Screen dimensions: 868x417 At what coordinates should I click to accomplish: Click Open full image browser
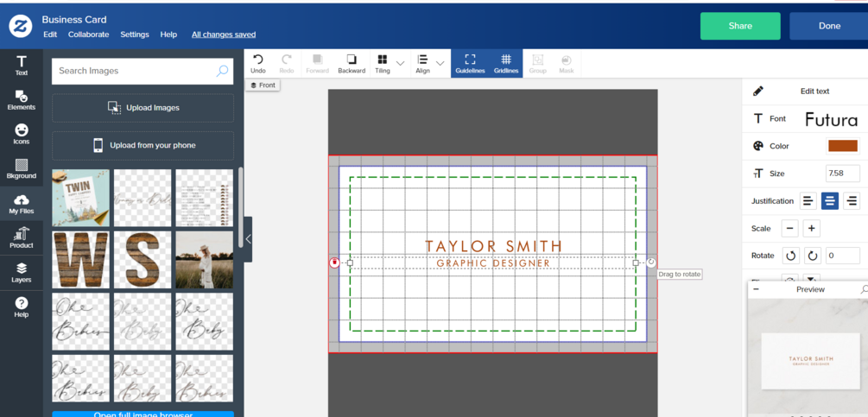click(x=143, y=414)
